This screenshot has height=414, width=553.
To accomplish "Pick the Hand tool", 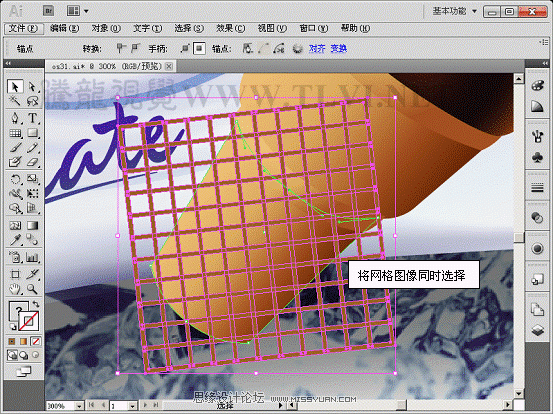I will 15,289.
